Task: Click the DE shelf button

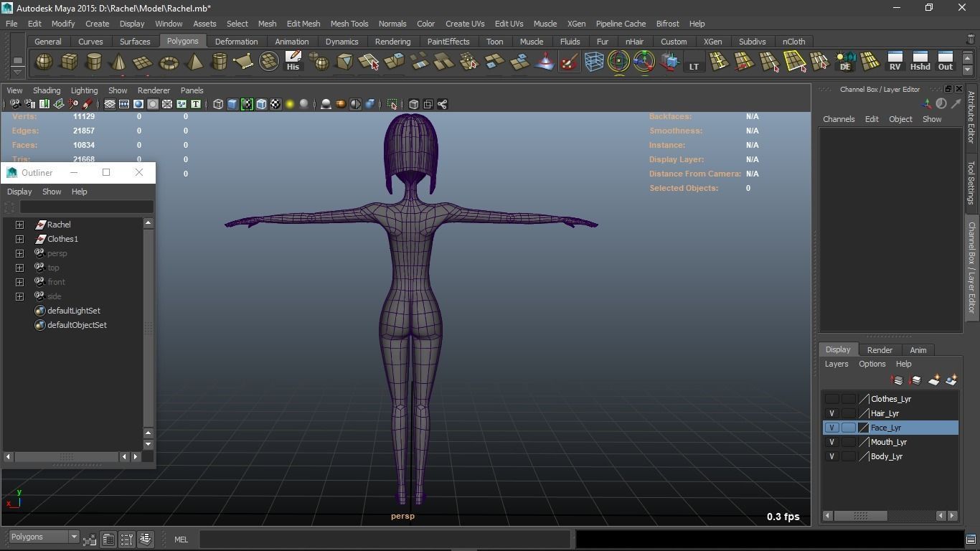Action: pos(845,62)
